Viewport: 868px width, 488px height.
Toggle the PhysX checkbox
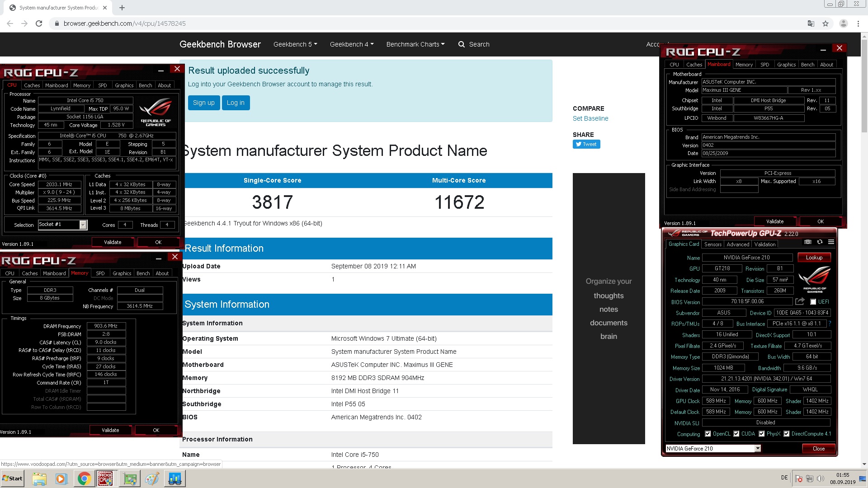coord(761,434)
